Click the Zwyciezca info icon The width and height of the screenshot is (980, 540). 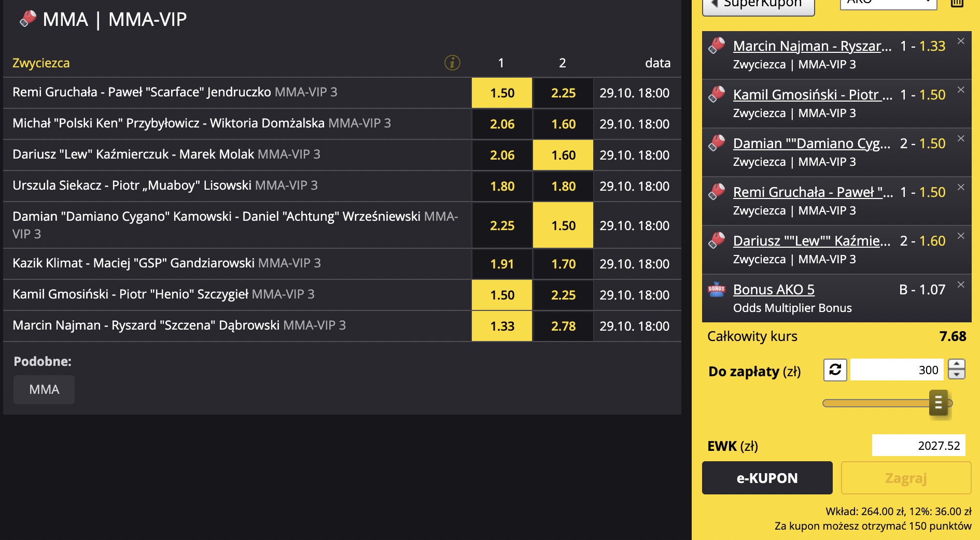(x=452, y=63)
